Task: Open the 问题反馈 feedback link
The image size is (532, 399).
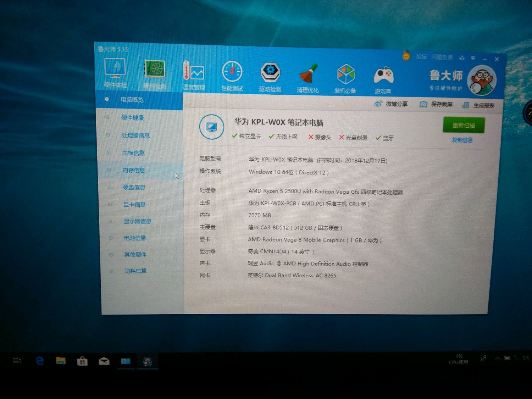Action: (x=442, y=57)
